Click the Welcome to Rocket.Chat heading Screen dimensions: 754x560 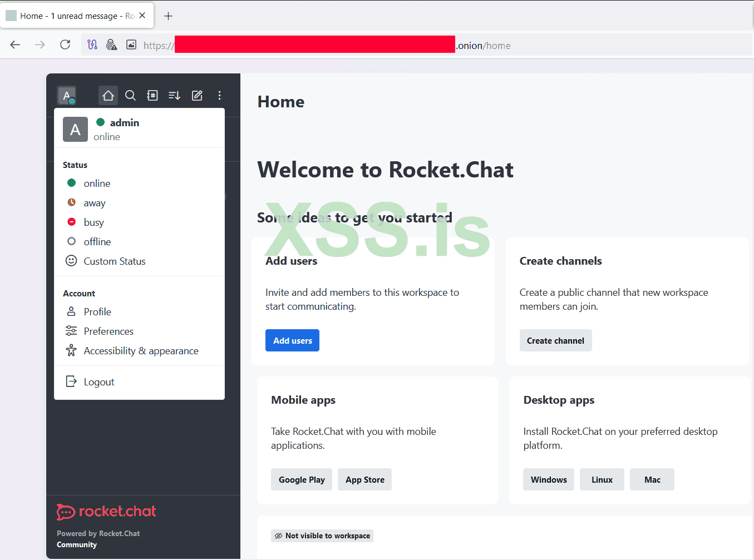(385, 170)
